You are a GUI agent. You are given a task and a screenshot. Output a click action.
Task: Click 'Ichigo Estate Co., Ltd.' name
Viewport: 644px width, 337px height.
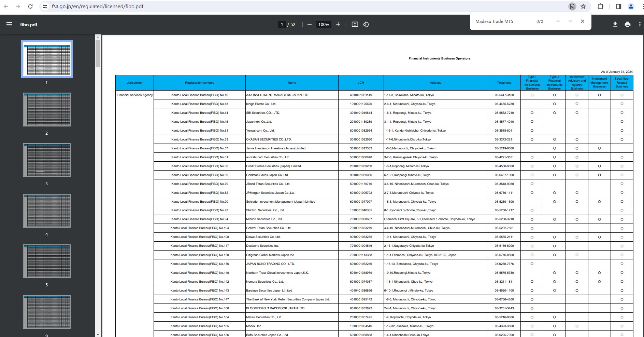261,104
